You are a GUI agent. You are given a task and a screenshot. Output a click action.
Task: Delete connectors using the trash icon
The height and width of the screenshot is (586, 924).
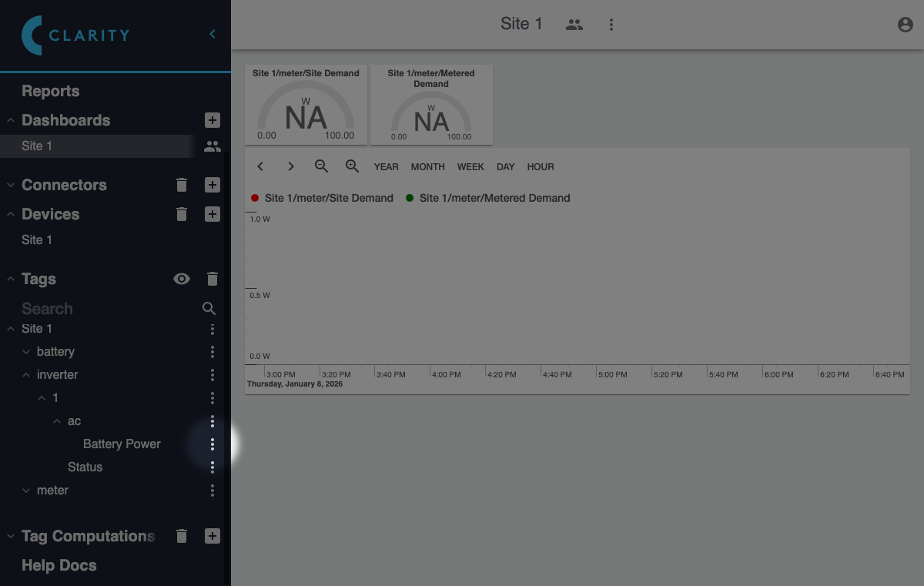click(x=182, y=185)
